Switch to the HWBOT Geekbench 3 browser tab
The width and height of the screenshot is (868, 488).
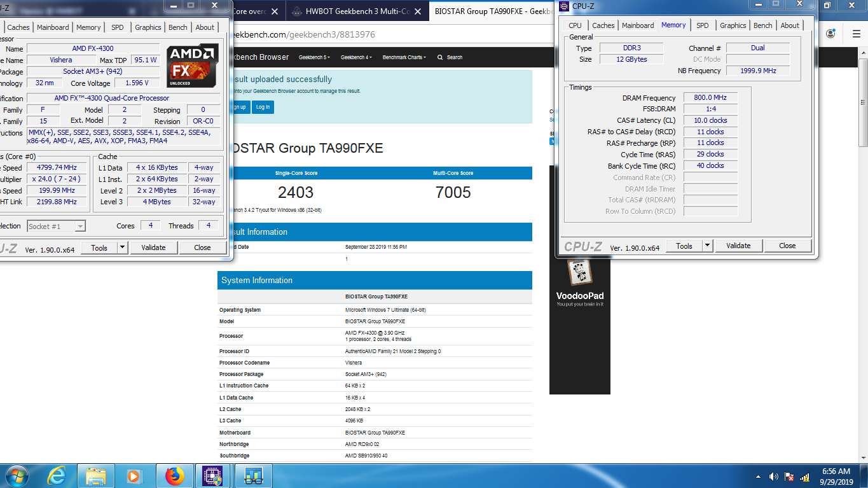click(x=356, y=11)
